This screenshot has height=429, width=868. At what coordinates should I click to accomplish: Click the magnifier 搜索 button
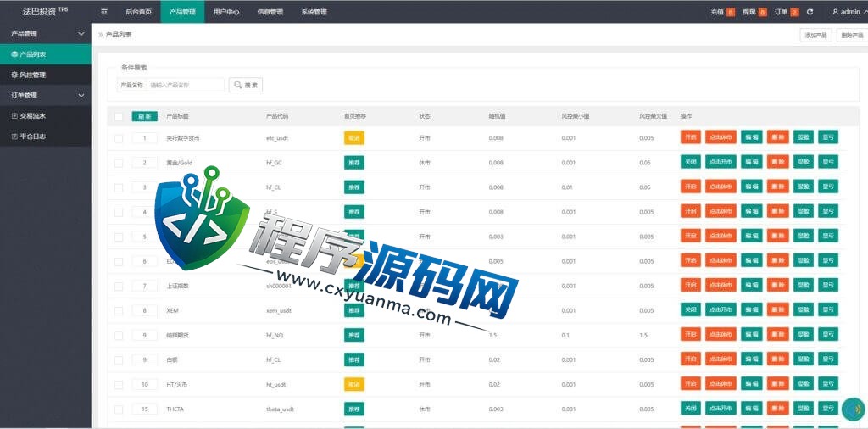click(x=245, y=85)
